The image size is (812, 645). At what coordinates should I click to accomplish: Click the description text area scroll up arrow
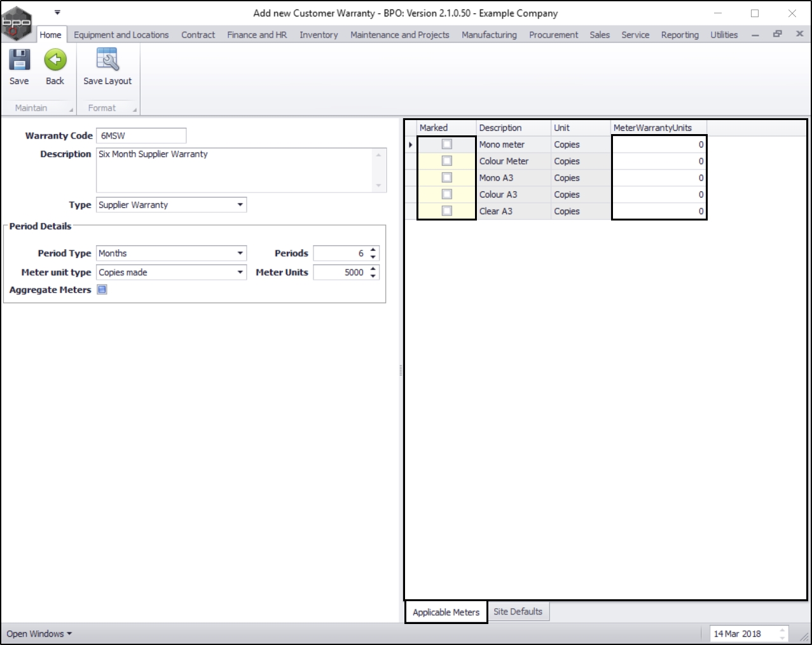click(x=379, y=154)
